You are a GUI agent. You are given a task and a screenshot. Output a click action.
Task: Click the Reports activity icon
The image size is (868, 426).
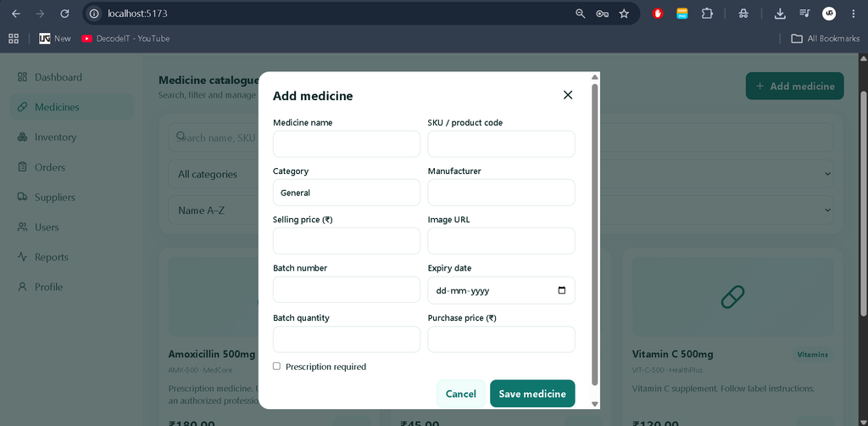coord(22,256)
